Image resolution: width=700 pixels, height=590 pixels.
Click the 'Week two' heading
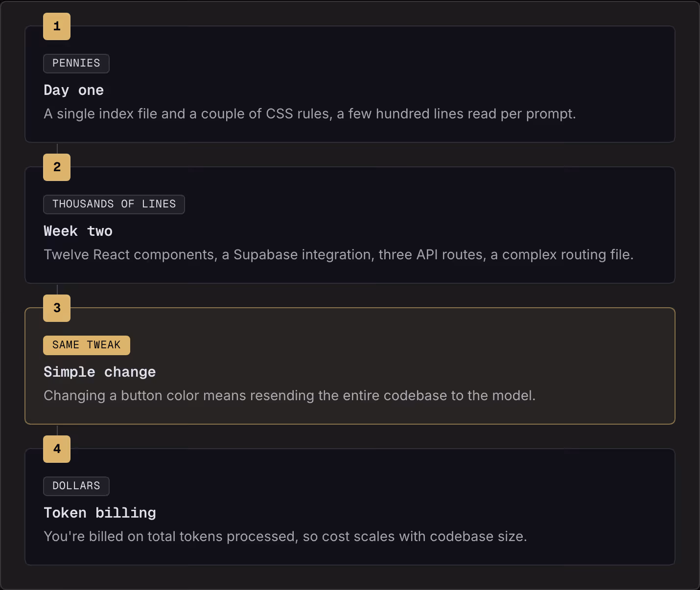(x=78, y=231)
